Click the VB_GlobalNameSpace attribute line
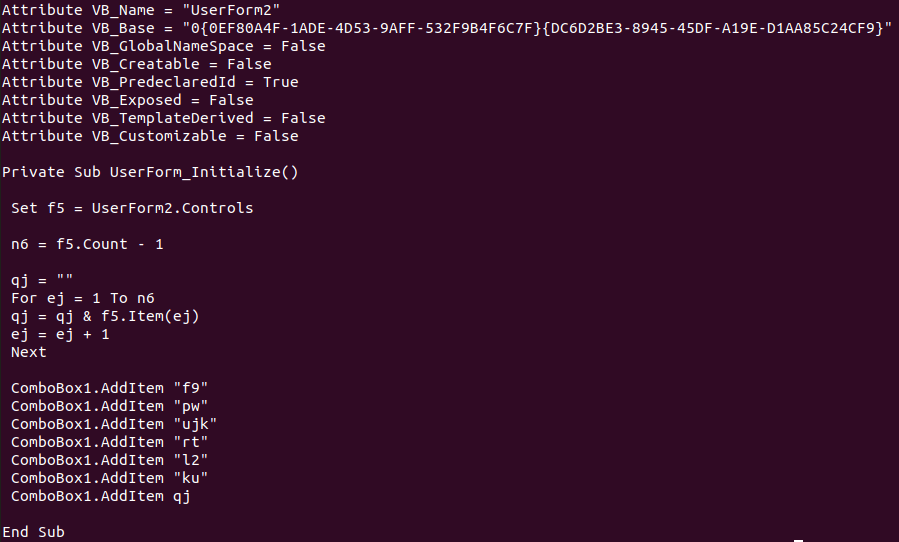 pyautogui.click(x=163, y=46)
